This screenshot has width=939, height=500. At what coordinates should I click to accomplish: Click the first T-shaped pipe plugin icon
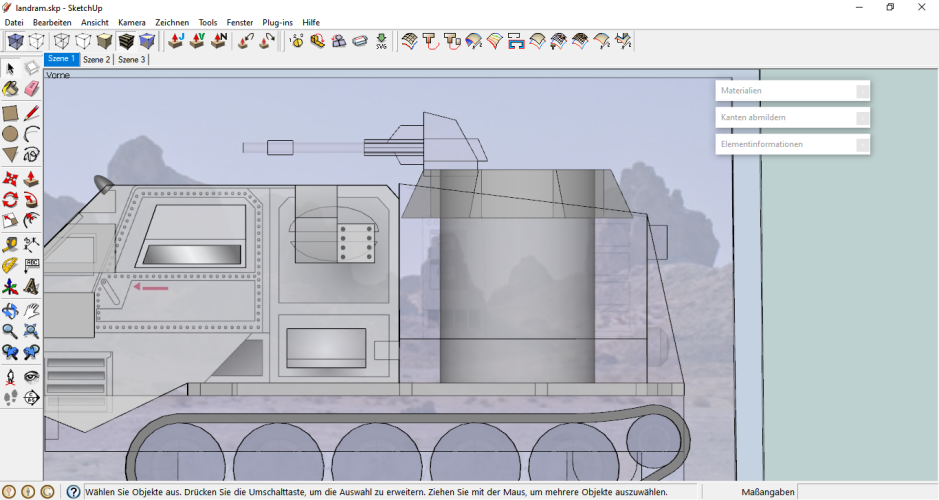(431, 41)
